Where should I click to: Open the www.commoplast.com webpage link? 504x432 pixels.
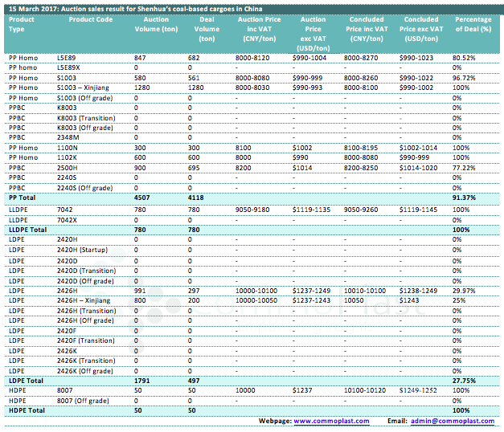coord(331,421)
